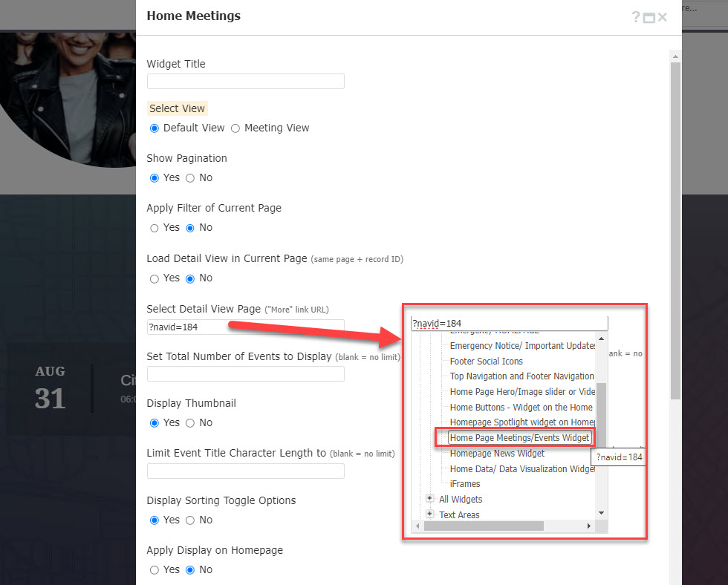Switch to Meeting View option
728x585 pixels.
tap(235, 128)
